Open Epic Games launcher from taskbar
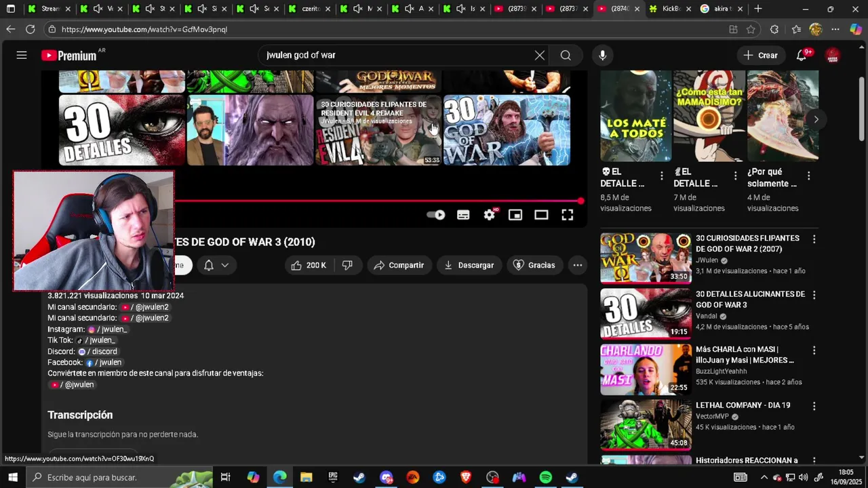The width and height of the screenshot is (868, 488). (x=333, y=477)
